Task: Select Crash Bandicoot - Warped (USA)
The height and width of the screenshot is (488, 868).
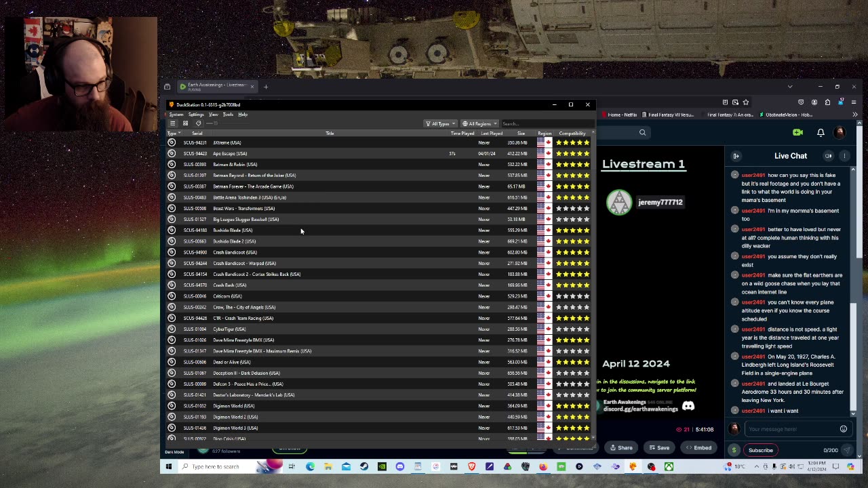Action: 380,263
